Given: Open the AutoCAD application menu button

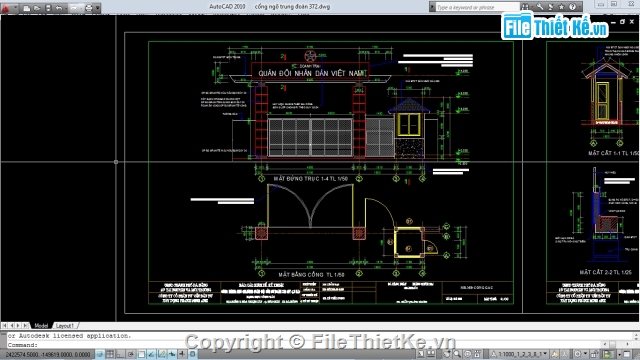Looking at the screenshot, I should point(6,8).
